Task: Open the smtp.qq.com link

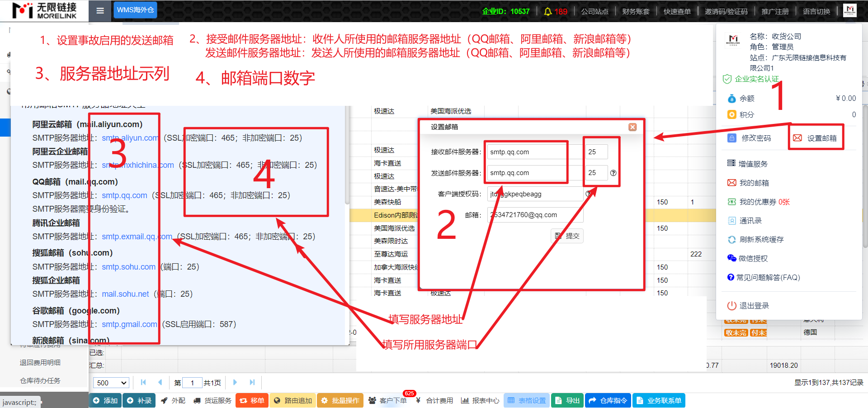Action: pyautogui.click(x=124, y=195)
